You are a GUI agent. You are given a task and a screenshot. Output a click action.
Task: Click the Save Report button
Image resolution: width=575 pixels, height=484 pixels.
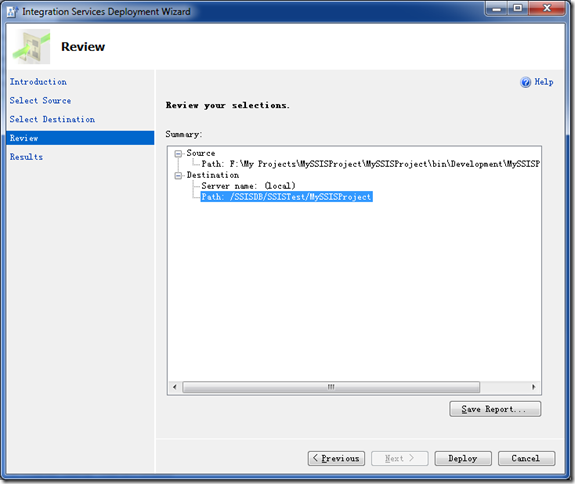coord(495,409)
